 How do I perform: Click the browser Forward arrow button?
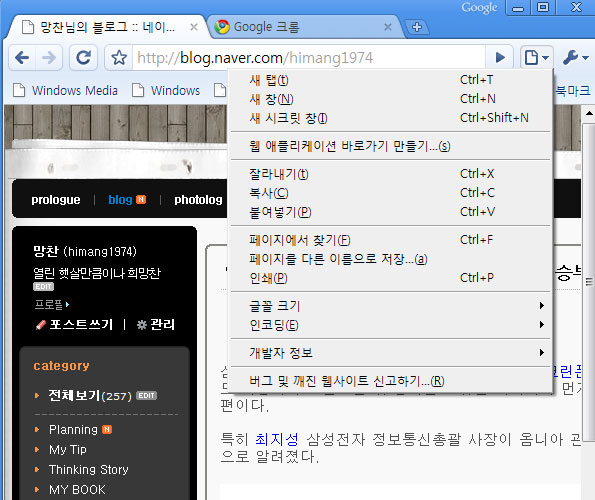(49, 58)
